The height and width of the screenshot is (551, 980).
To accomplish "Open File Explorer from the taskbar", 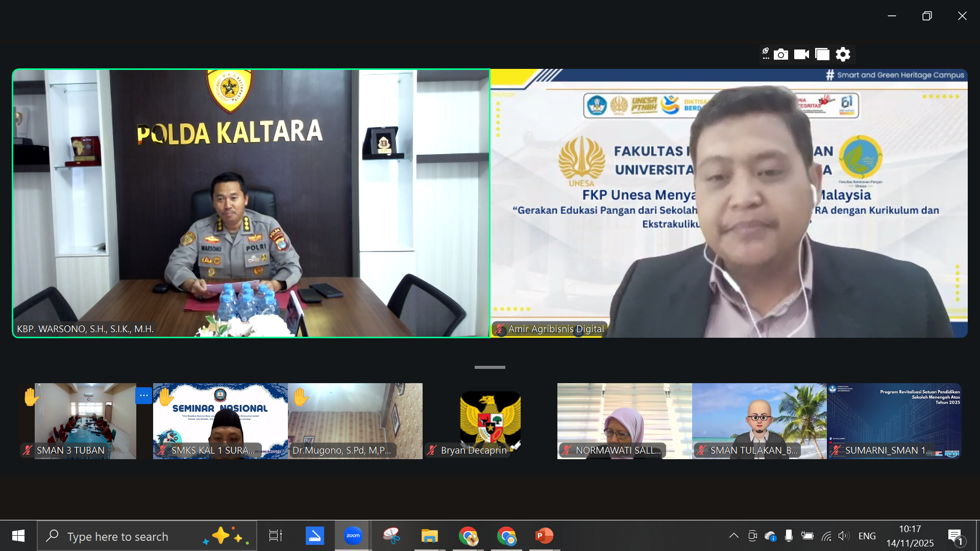I will tap(429, 536).
